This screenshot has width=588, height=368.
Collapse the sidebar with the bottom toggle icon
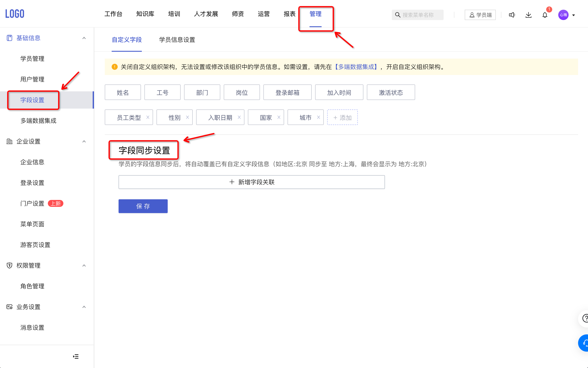point(76,357)
